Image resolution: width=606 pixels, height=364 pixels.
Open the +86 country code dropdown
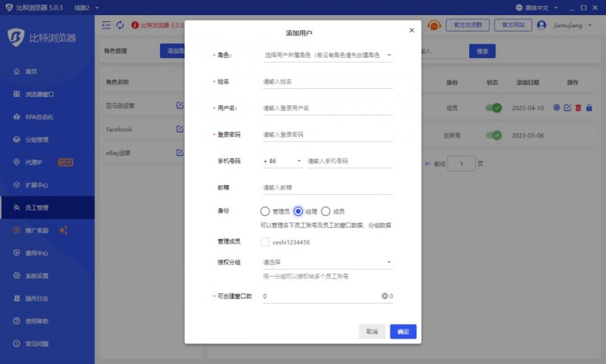click(282, 161)
